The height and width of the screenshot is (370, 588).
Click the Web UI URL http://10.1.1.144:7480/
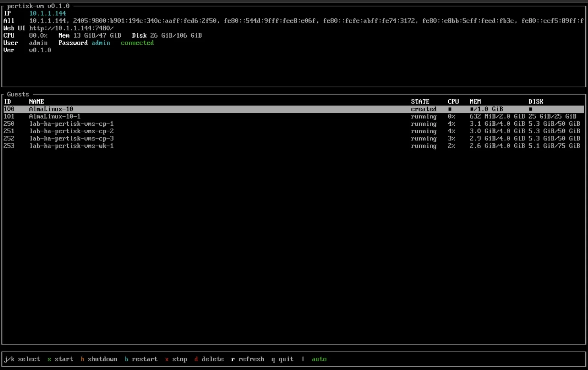(71, 28)
